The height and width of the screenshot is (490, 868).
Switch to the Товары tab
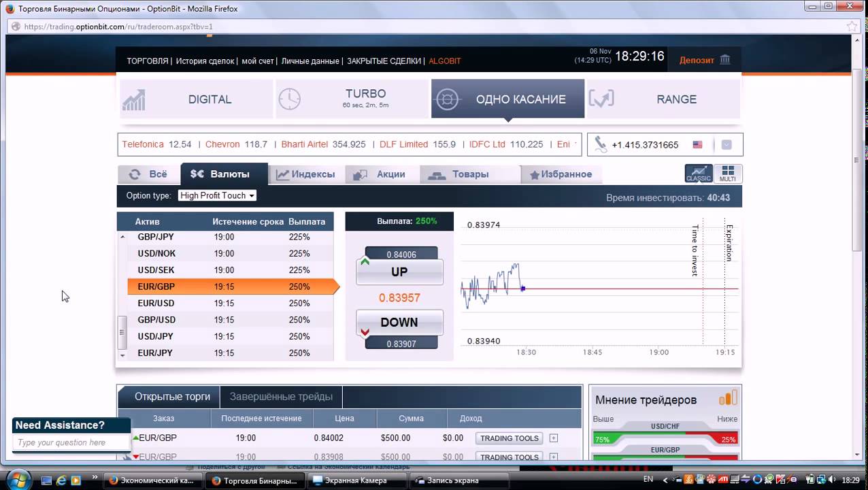[x=469, y=174]
